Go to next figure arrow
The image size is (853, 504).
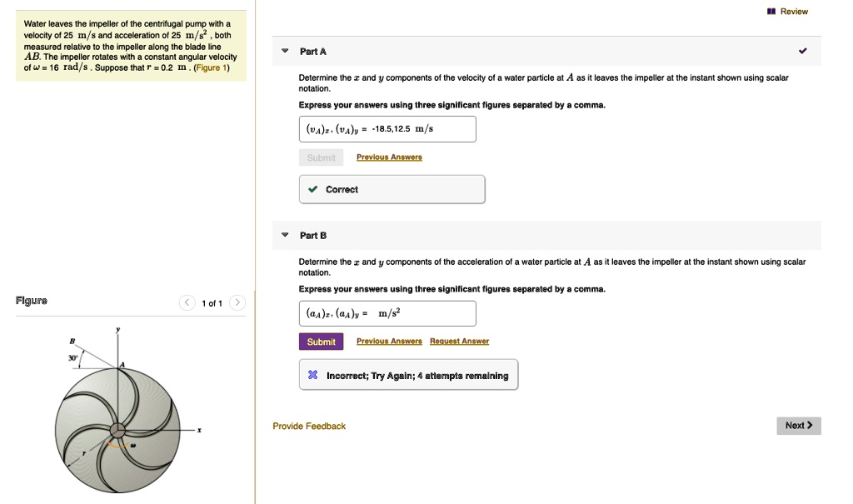[x=237, y=303]
